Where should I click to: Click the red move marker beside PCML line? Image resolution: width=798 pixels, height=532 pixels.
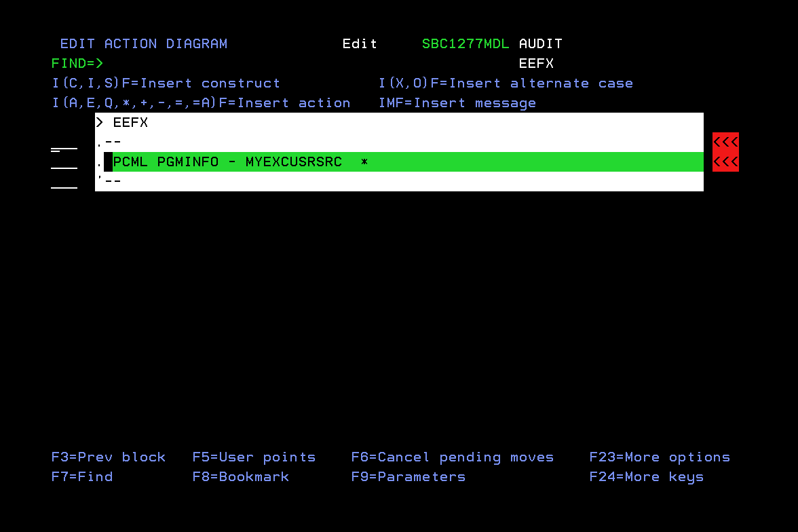pyautogui.click(x=725, y=162)
